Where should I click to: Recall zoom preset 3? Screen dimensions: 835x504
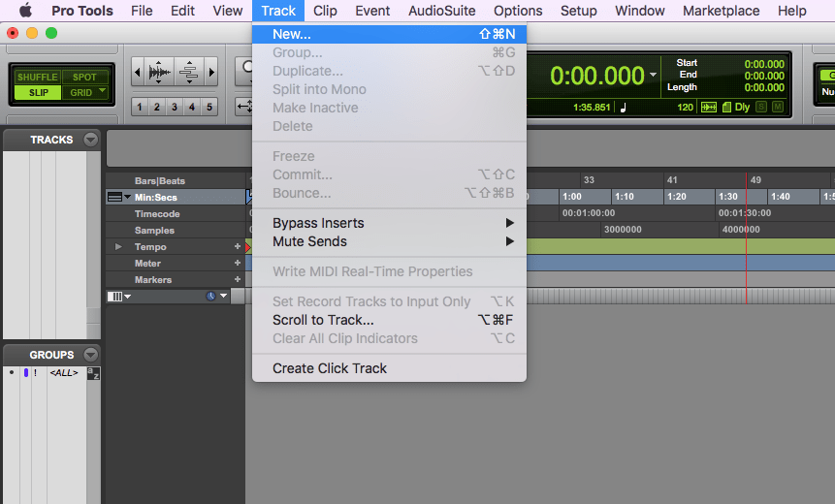[175, 107]
